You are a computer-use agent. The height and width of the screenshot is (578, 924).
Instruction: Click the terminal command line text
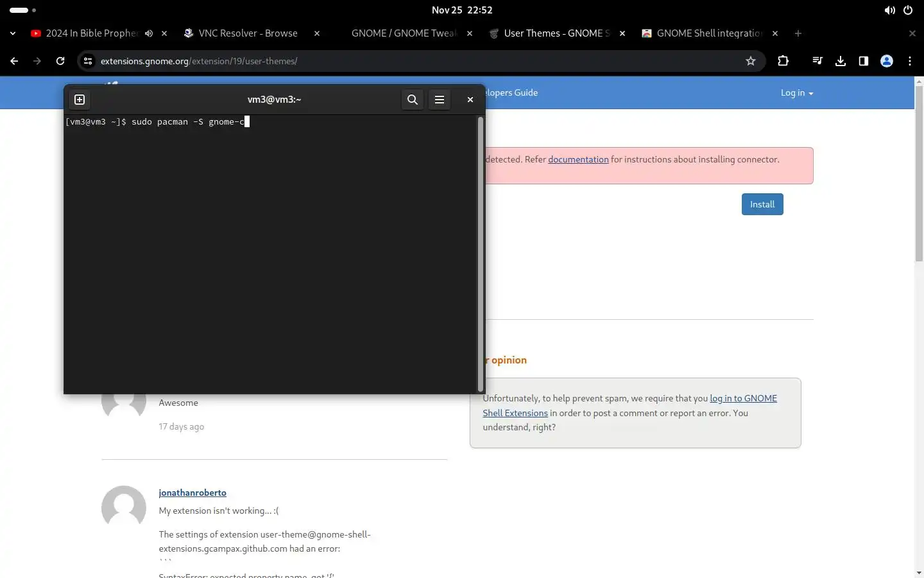coord(157,121)
